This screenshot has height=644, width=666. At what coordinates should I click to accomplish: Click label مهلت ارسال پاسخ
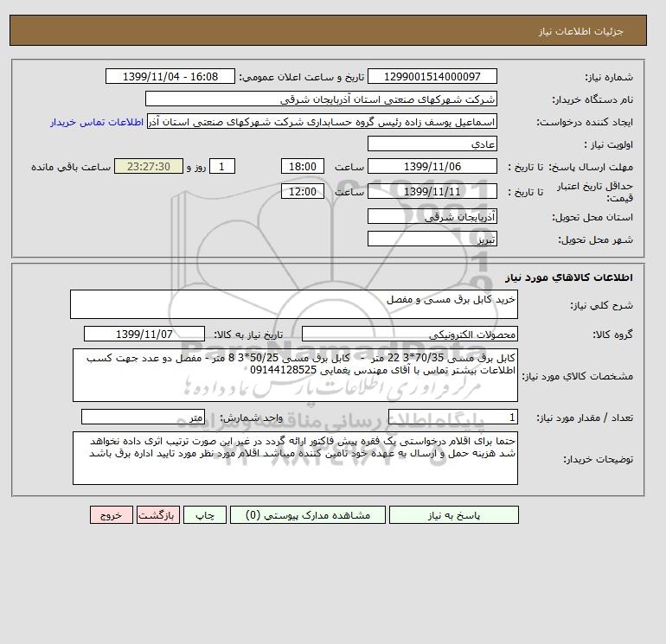click(x=591, y=167)
